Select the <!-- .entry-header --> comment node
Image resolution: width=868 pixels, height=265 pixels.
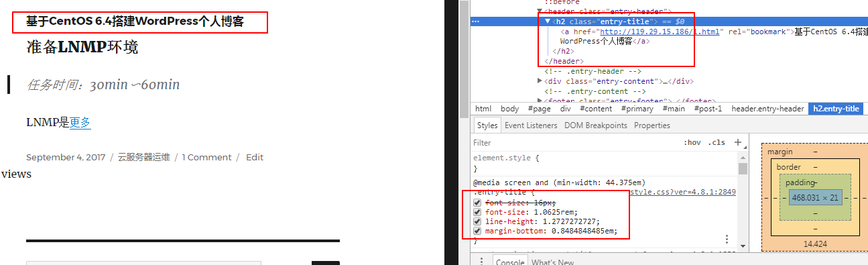click(593, 71)
